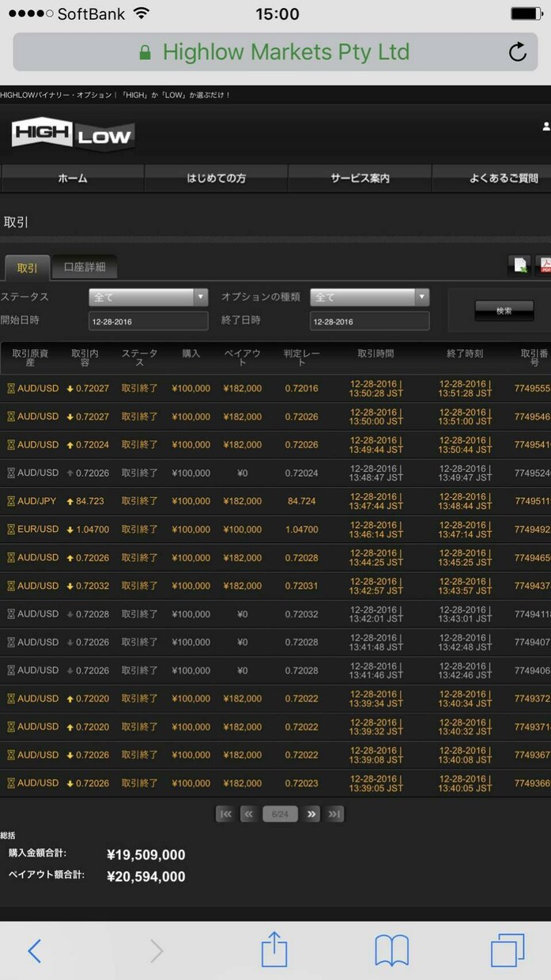Click the HIGH LOW logo

pyautogui.click(x=72, y=135)
